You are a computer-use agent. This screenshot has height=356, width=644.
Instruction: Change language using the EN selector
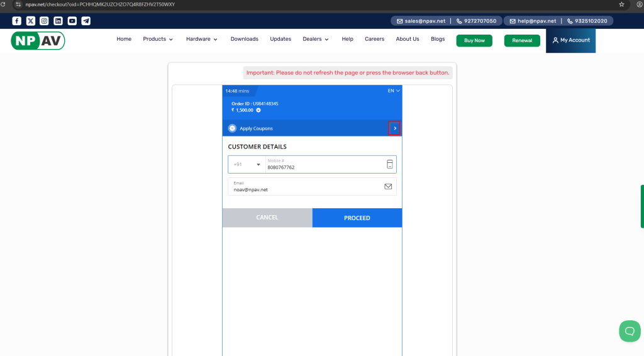click(394, 91)
